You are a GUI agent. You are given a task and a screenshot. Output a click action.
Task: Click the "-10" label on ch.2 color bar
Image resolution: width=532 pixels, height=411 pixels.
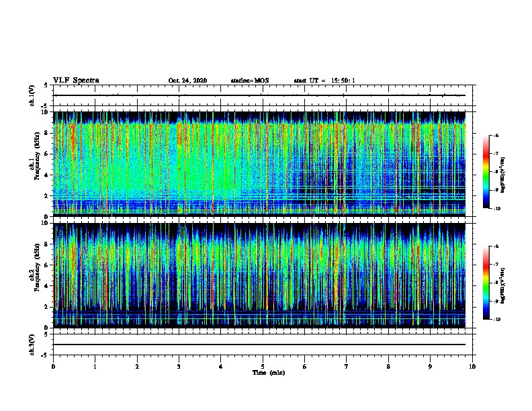pos(496,320)
